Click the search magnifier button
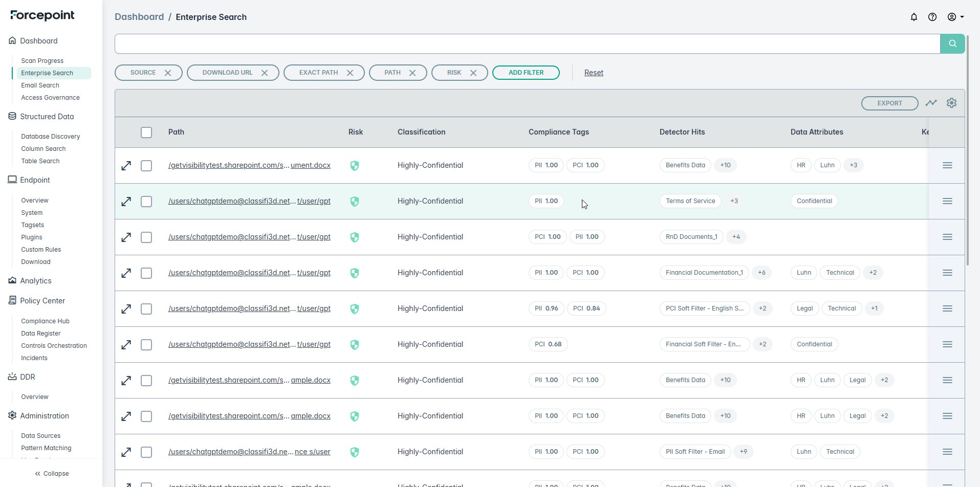 [952, 44]
